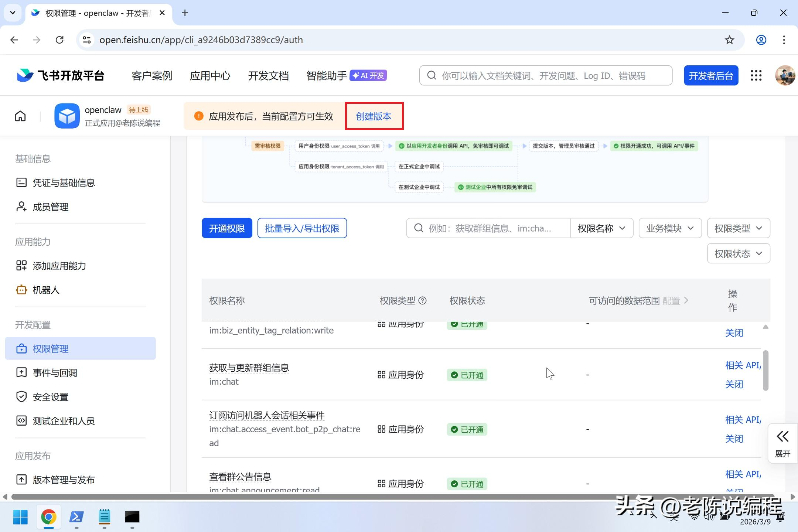Open the 权限状态 filter dropdown
The width and height of the screenshot is (798, 532).
click(738, 254)
